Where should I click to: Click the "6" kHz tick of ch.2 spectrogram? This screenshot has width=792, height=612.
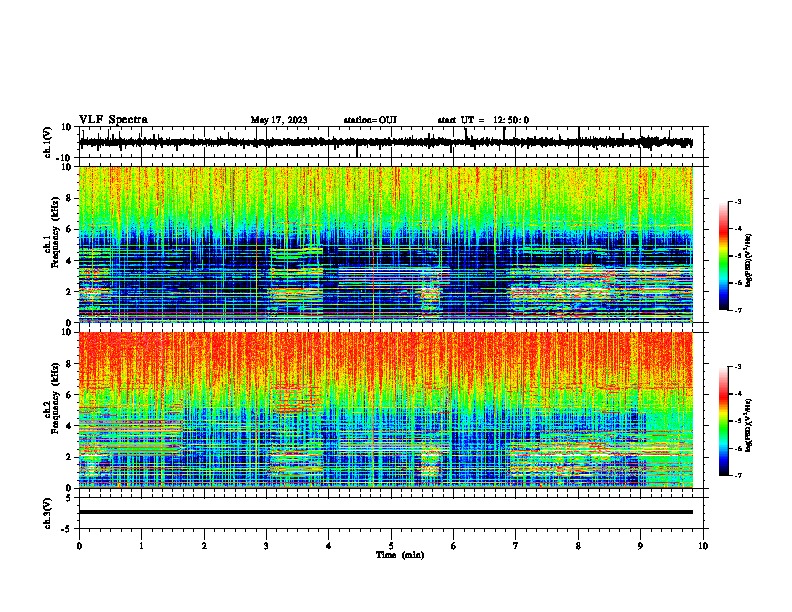point(69,394)
